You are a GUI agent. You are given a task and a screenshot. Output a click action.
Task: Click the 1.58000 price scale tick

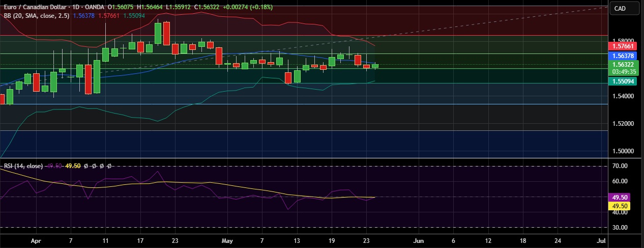click(622, 40)
